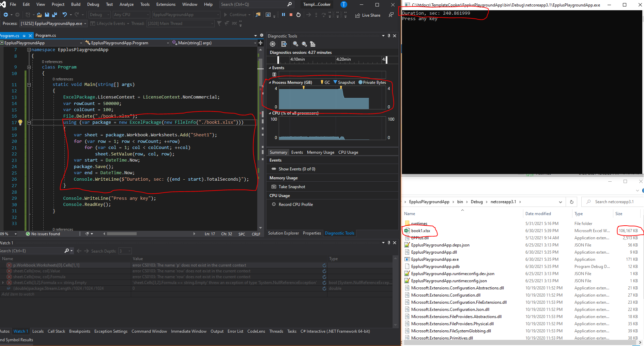
Task: Click the Record CPU Profile button
Action: pyautogui.click(x=295, y=204)
